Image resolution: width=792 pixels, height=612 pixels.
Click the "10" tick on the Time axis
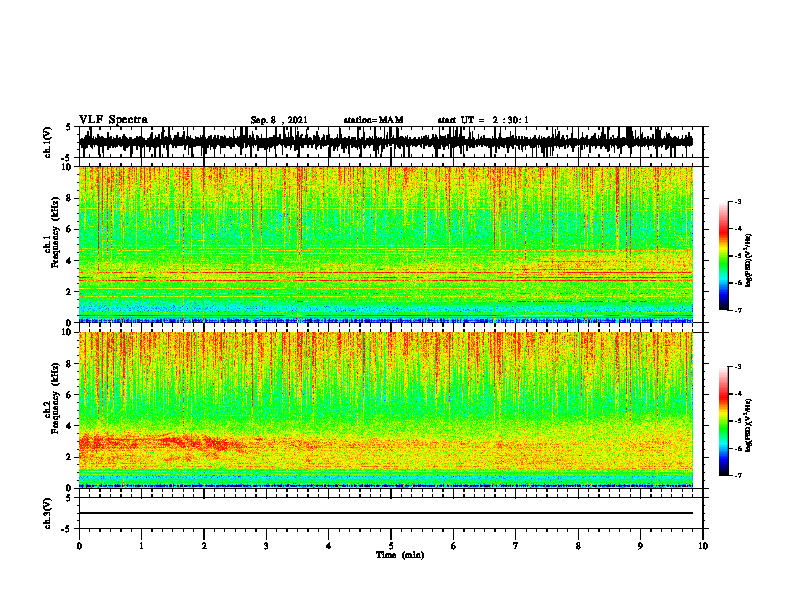pyautogui.click(x=703, y=546)
